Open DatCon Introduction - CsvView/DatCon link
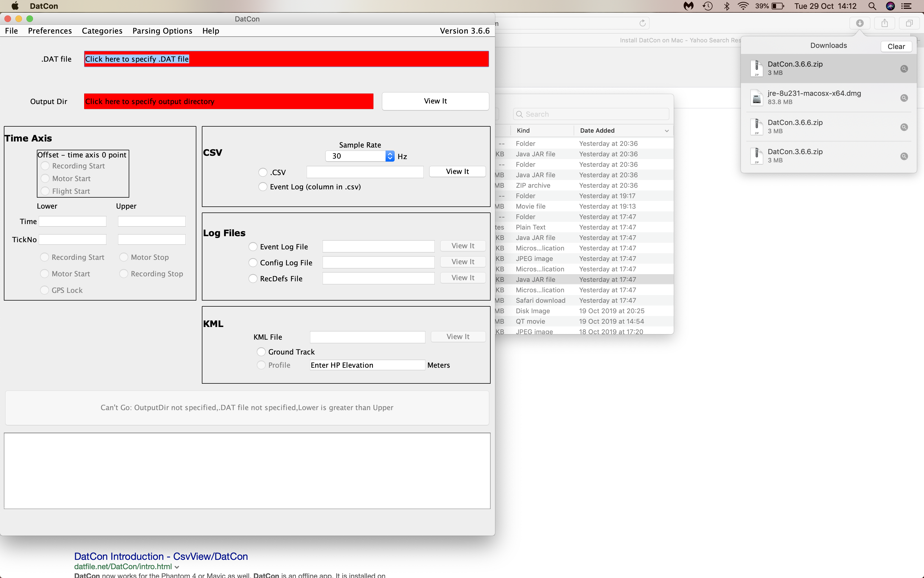 [x=161, y=556]
